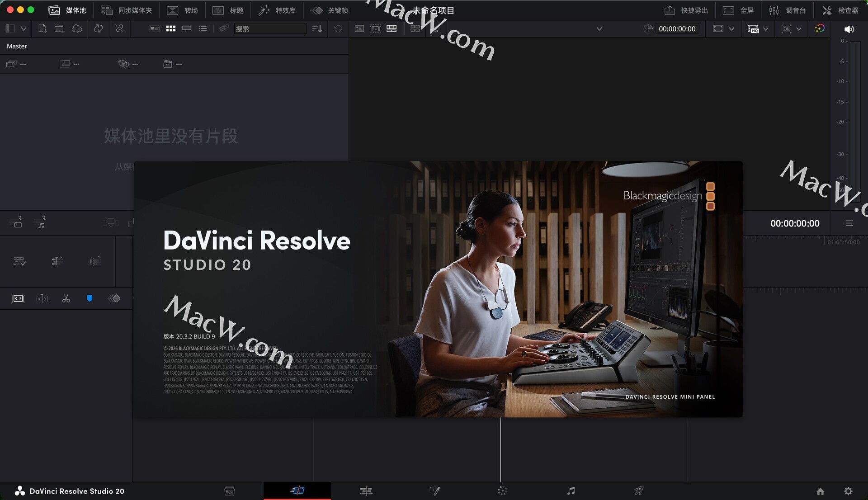Click the blue marker icon
Image resolution: width=868 pixels, height=500 pixels.
click(x=90, y=298)
